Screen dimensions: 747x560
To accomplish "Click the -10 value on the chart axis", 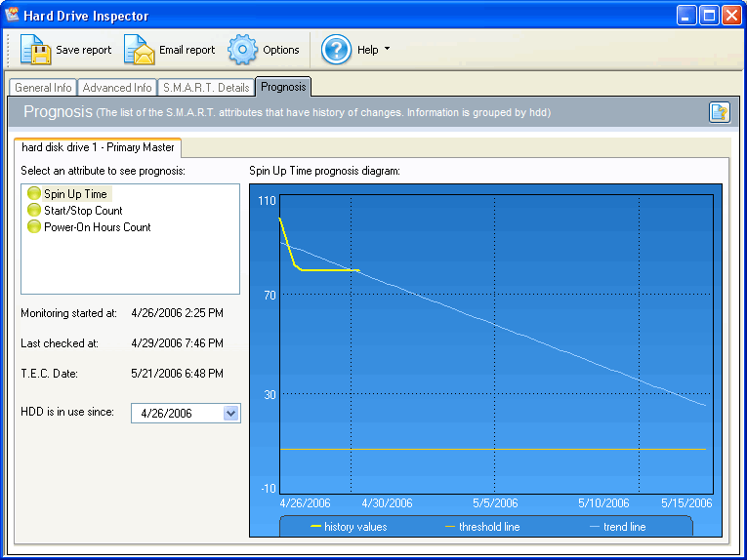I will click(269, 489).
